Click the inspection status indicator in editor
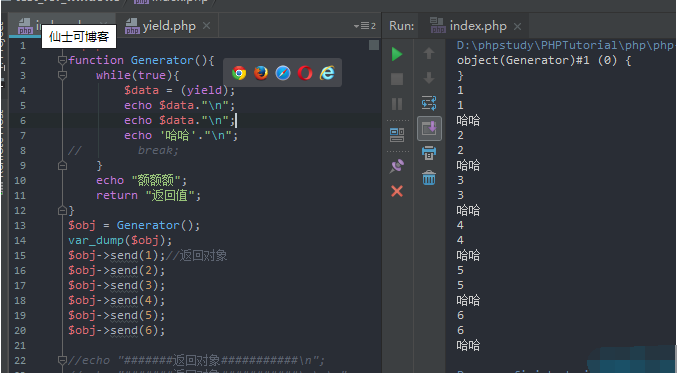The width and height of the screenshot is (677, 373). [x=374, y=45]
